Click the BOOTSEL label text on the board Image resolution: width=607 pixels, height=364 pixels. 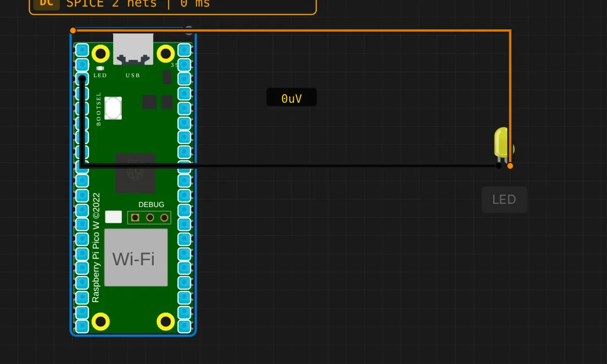[x=99, y=109]
